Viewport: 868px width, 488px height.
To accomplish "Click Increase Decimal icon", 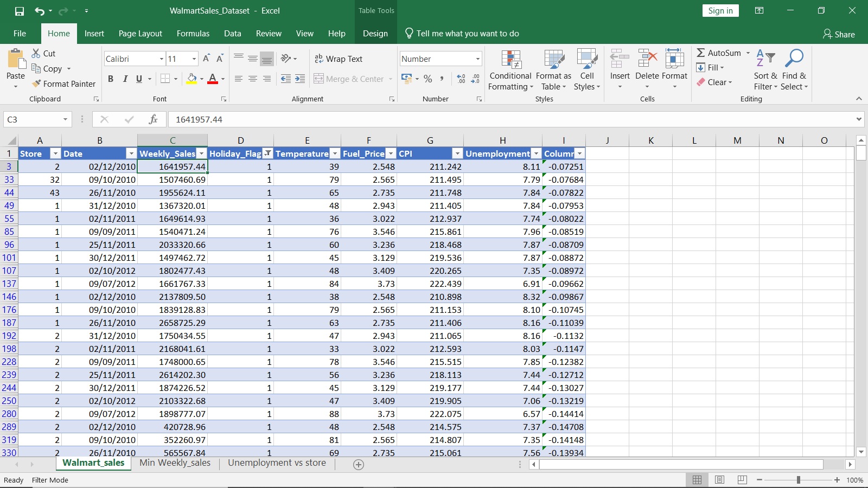I will pos(461,79).
